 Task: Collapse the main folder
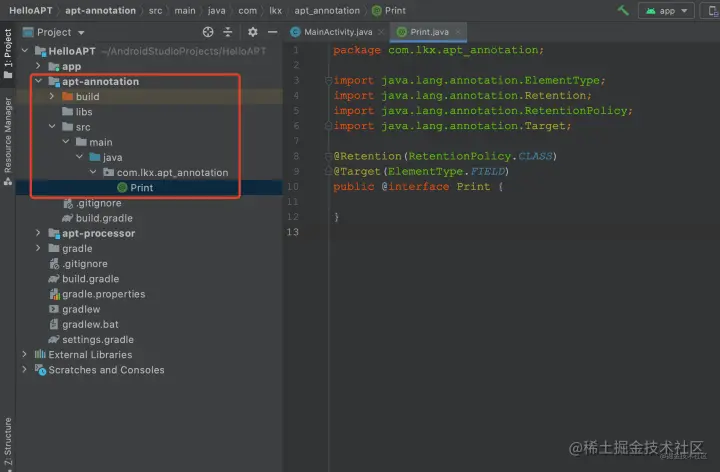point(66,141)
